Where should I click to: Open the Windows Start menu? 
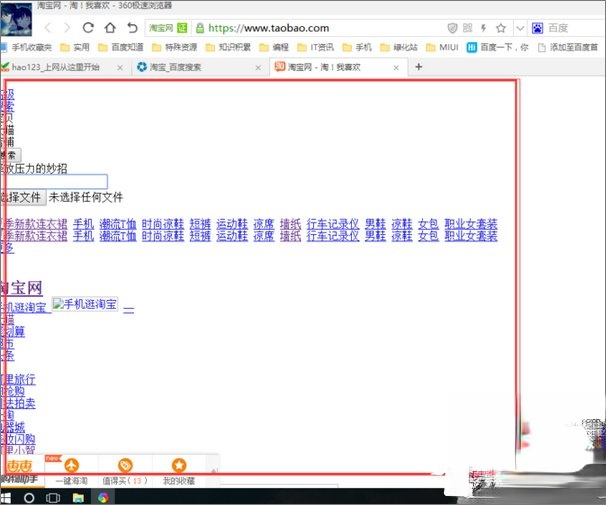pos(5,497)
